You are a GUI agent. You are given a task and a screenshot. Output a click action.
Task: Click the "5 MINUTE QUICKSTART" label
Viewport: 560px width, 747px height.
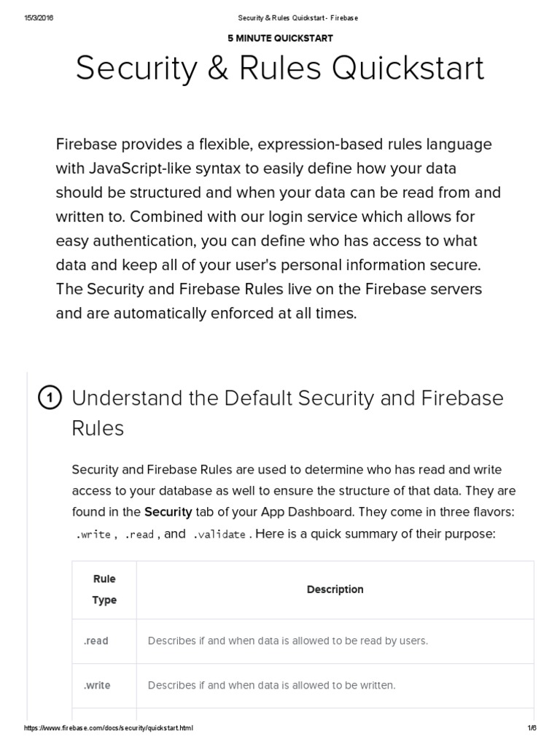click(279, 38)
